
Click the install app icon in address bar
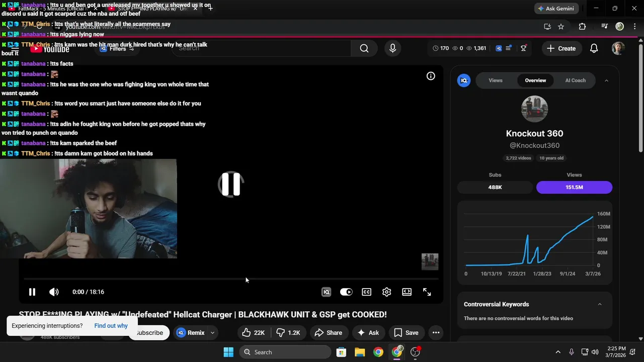click(x=547, y=27)
